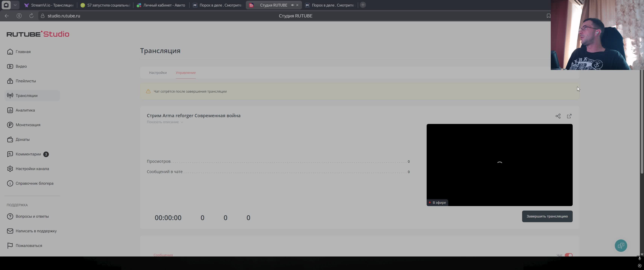Viewport: 644px width, 270px height.
Task: Open stream in external window icon
Action: pyautogui.click(x=569, y=116)
